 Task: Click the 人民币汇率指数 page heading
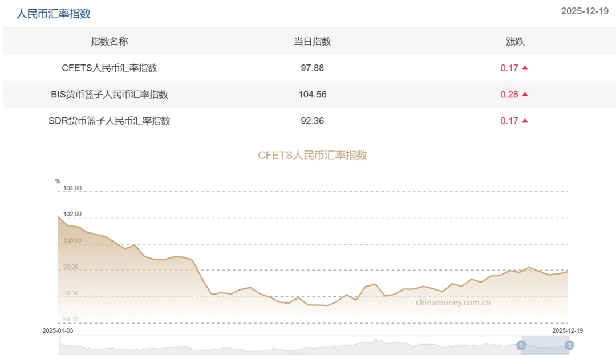click(53, 14)
